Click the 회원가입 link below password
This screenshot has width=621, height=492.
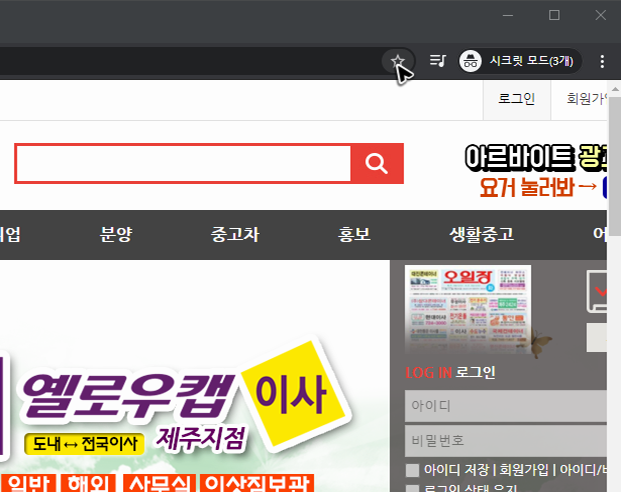point(524,470)
